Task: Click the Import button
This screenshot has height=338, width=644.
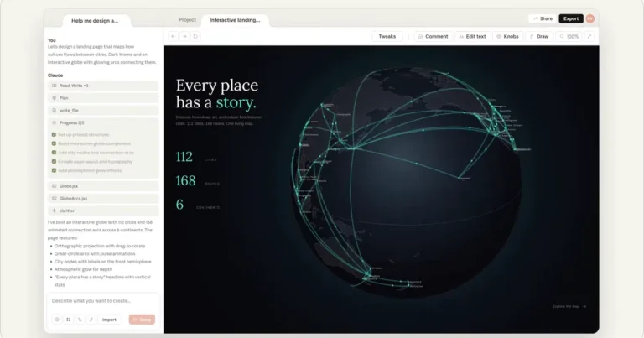Action: pos(109,320)
